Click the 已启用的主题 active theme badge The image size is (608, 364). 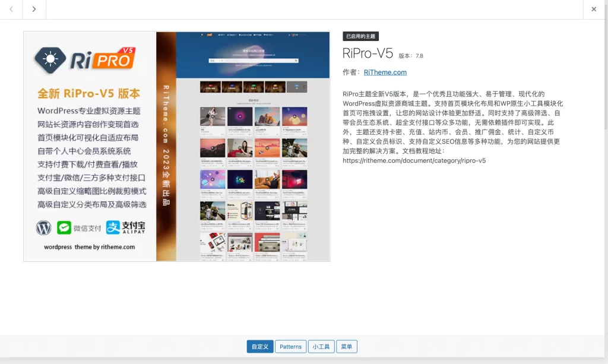click(x=360, y=36)
